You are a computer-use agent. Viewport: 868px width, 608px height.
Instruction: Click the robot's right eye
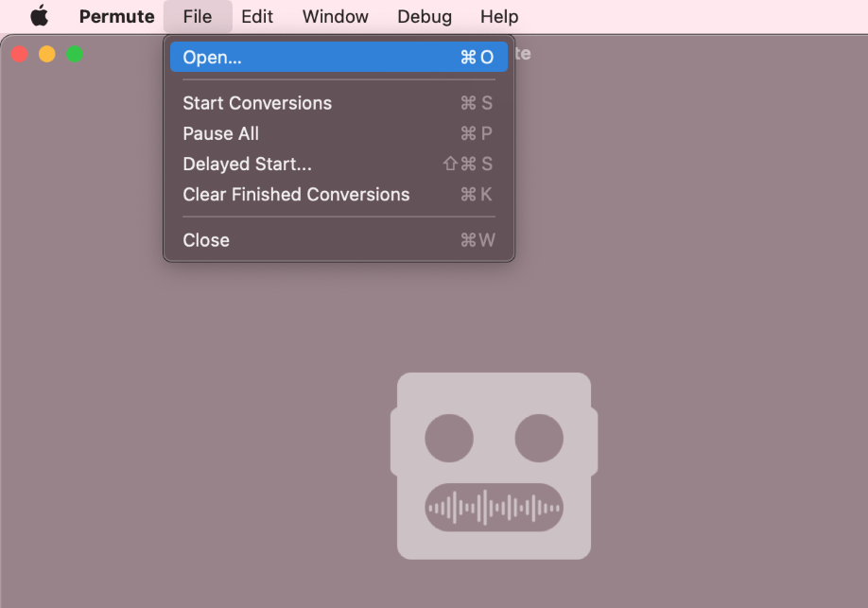pos(539,439)
